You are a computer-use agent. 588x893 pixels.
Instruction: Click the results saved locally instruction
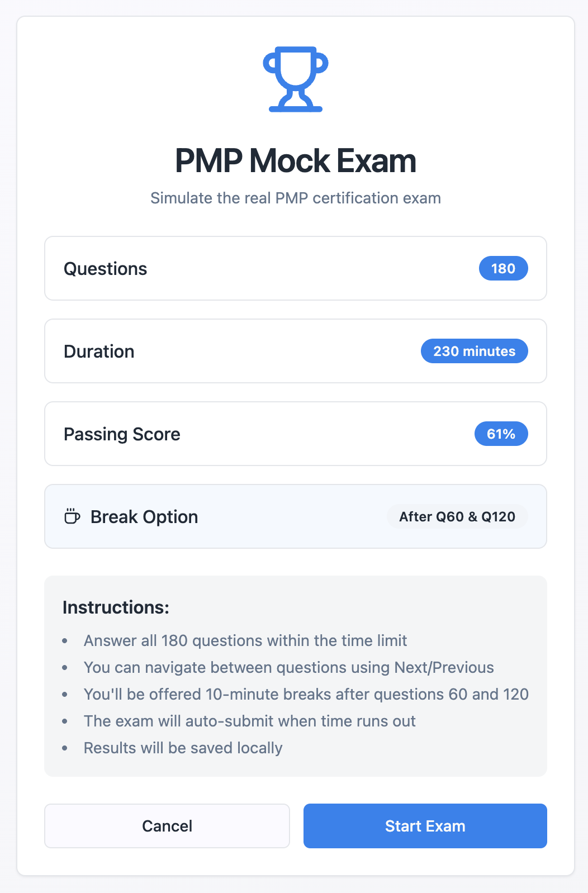183,748
